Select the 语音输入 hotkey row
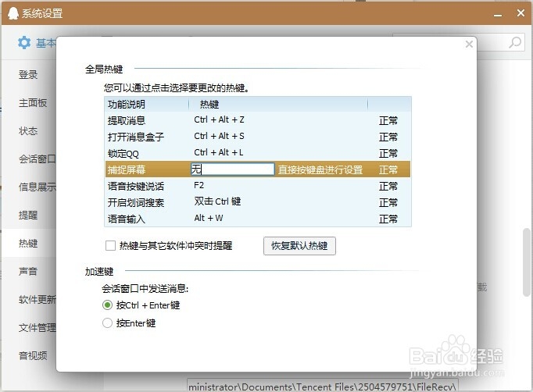The image size is (533, 392). pyautogui.click(x=258, y=219)
